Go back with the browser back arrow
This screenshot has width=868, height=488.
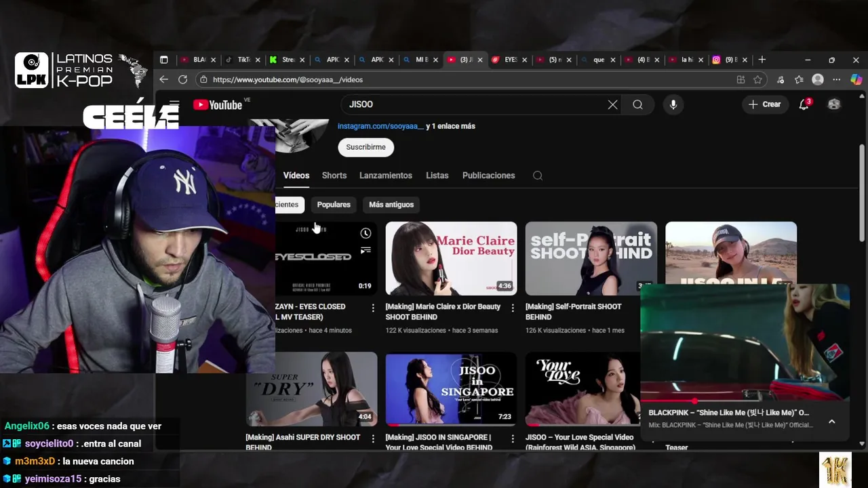163,79
